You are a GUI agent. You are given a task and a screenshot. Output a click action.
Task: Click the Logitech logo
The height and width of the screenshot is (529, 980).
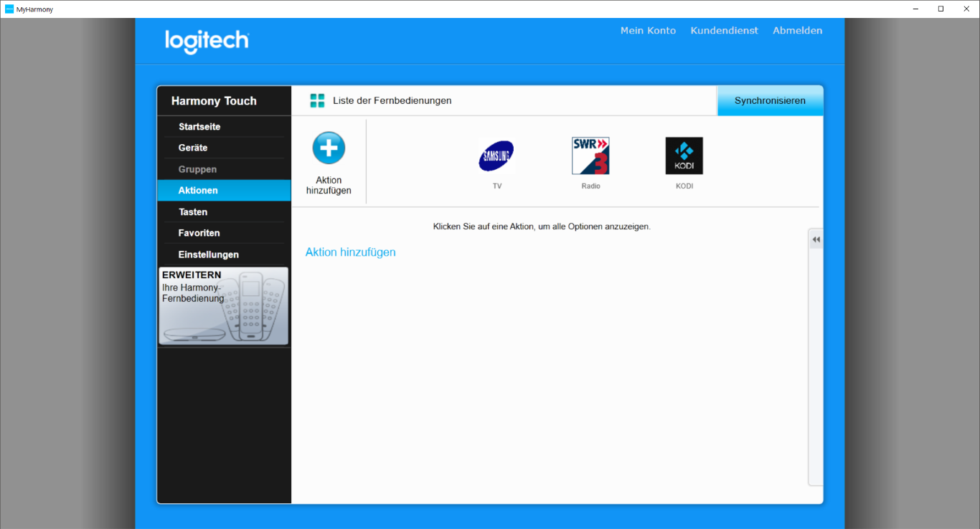[207, 42]
